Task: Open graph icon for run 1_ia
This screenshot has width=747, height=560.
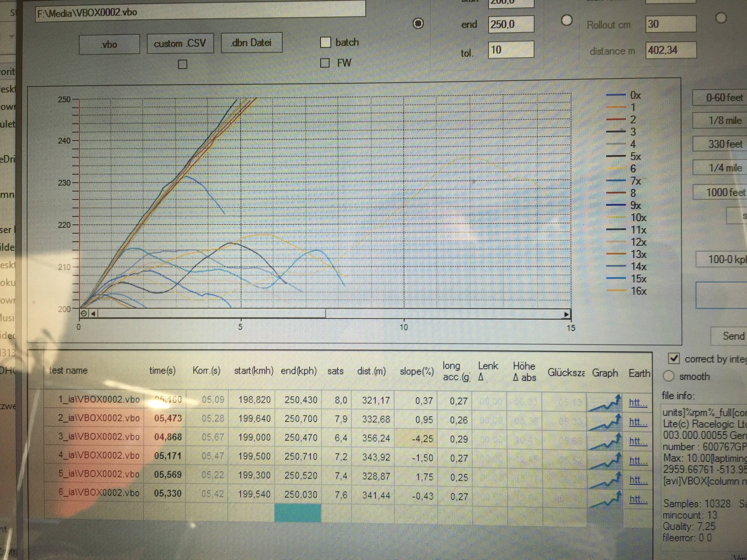Action: pos(605,403)
